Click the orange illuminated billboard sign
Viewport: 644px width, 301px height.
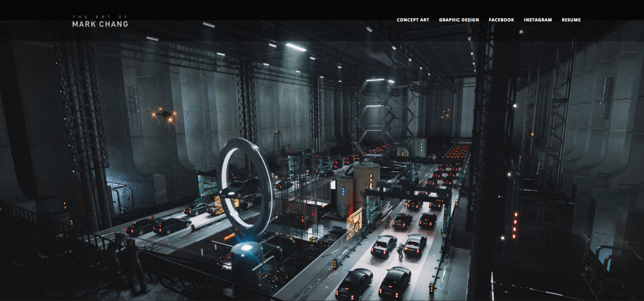tap(354, 223)
